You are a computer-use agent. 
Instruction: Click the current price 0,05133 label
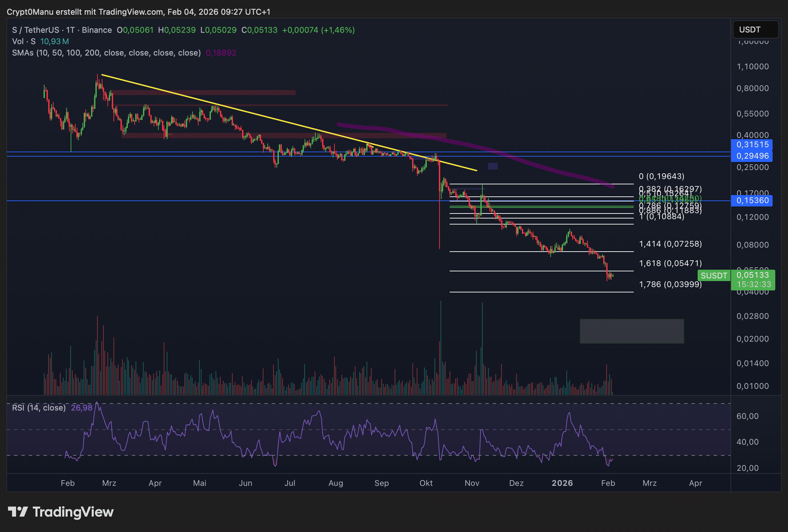tap(753, 275)
